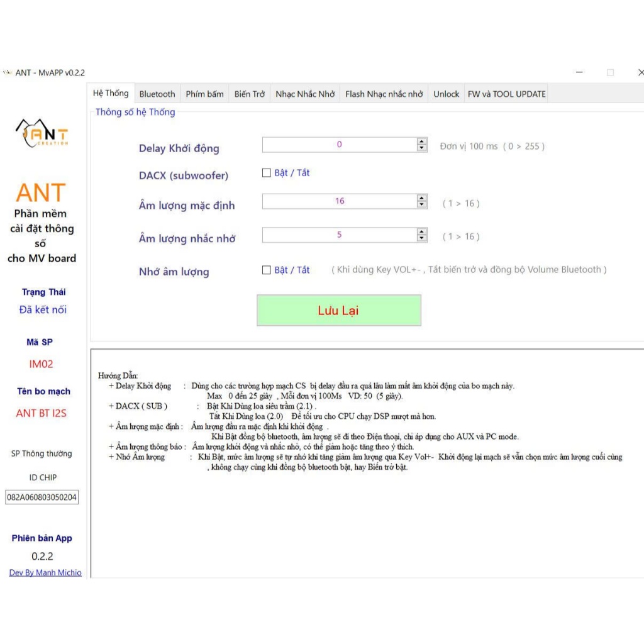Open FW và TOOL UPDATE tab
Image resolution: width=644 pixels, height=644 pixels.
(x=506, y=94)
